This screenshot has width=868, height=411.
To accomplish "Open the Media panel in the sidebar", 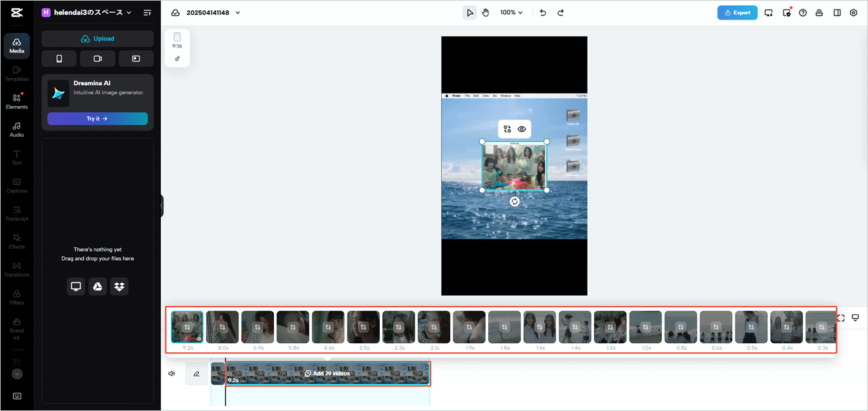I will [x=17, y=46].
